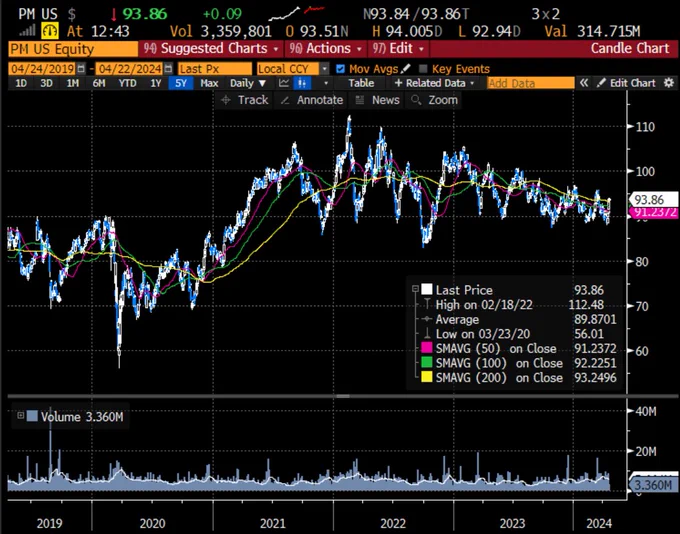Click the signal bars icon

(27, 31)
